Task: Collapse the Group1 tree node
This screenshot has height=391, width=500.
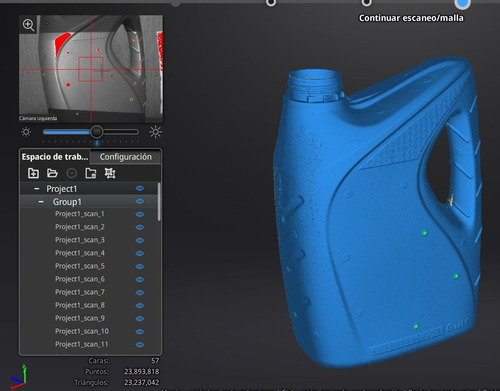Action: 41,202
